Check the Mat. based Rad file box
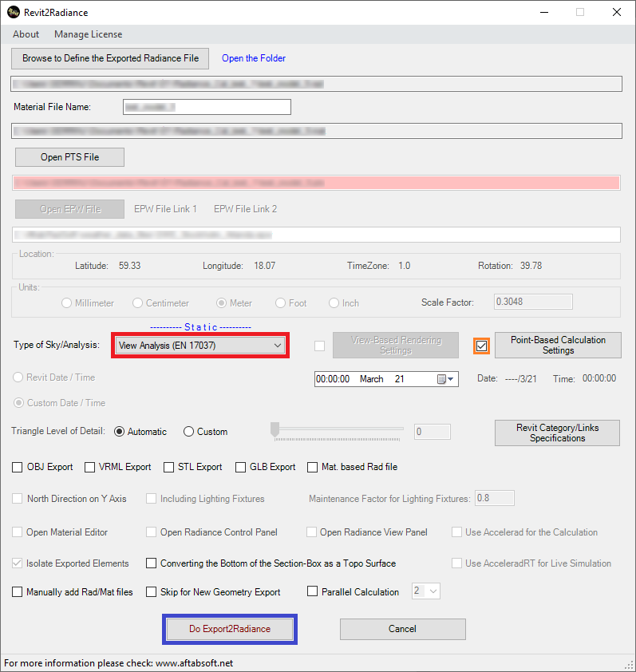This screenshot has width=636, height=672. [x=313, y=467]
